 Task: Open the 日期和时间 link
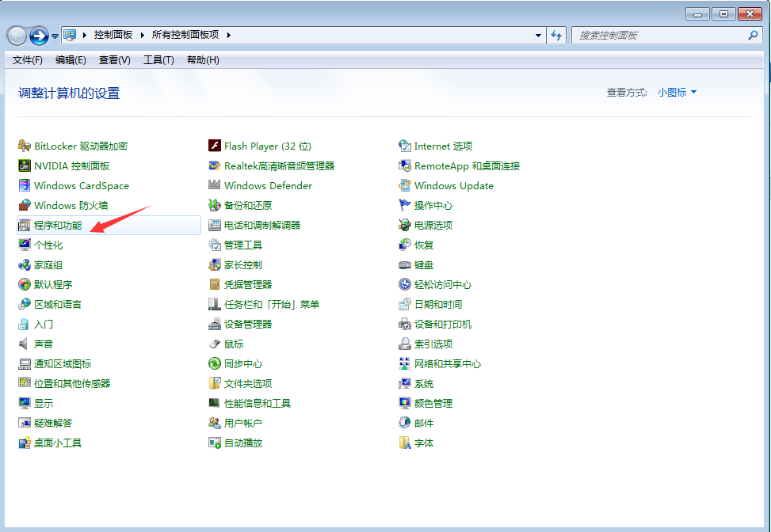(x=438, y=304)
